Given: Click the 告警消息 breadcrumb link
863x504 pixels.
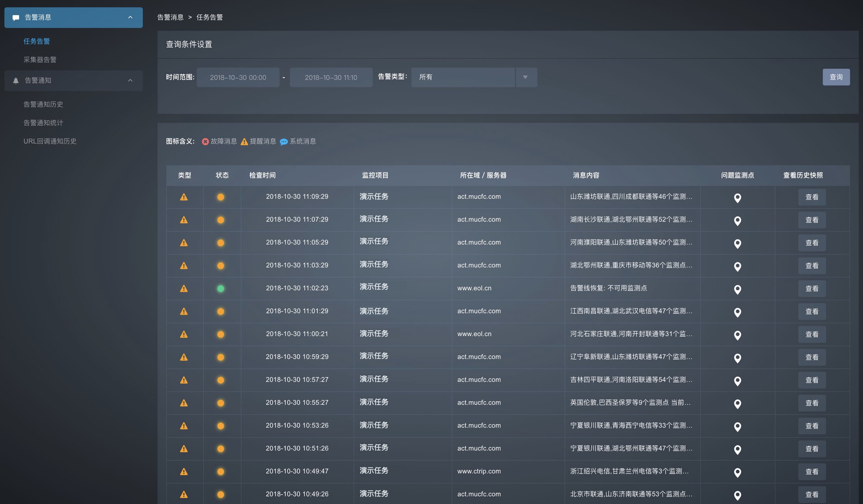Looking at the screenshot, I should click(x=170, y=17).
